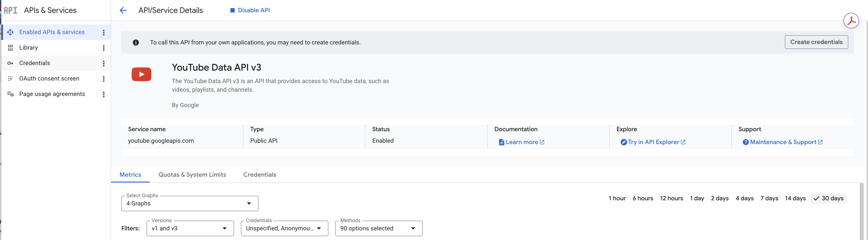Click the page vertical scrollbar

point(862,212)
